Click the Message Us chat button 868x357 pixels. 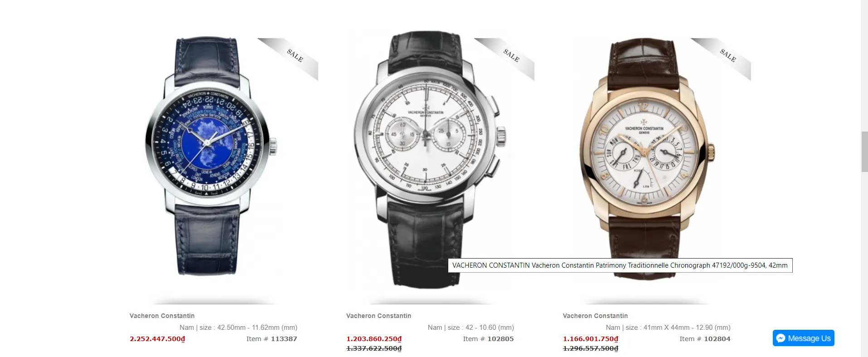803,338
